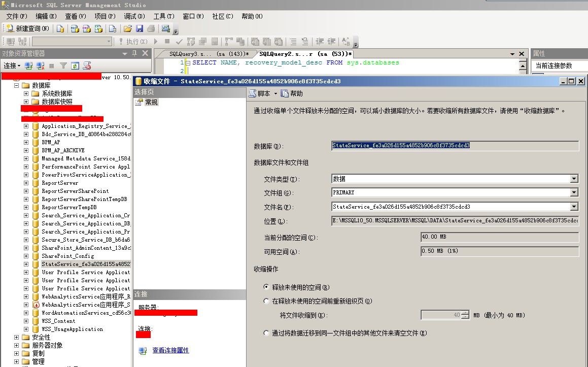Click the Analysis Services MDX Query icon
Viewport: 588px width, 367px height.
pyautogui.click(x=75, y=28)
